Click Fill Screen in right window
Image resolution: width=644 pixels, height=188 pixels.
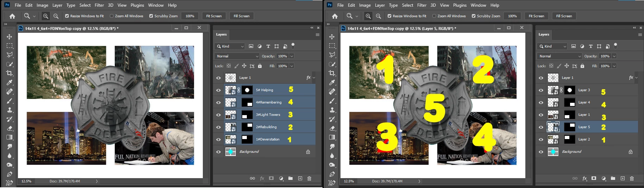point(564,16)
